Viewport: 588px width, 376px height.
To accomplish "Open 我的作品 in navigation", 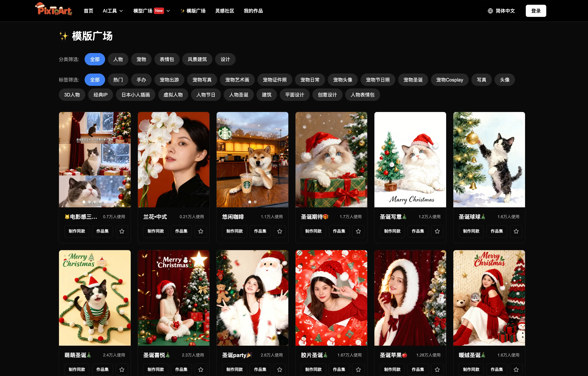I will click(253, 11).
